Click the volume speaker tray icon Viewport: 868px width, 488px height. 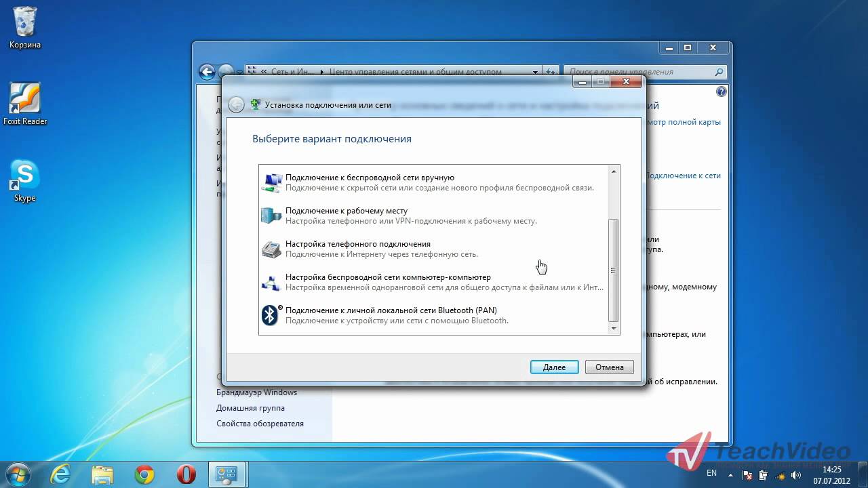click(795, 474)
